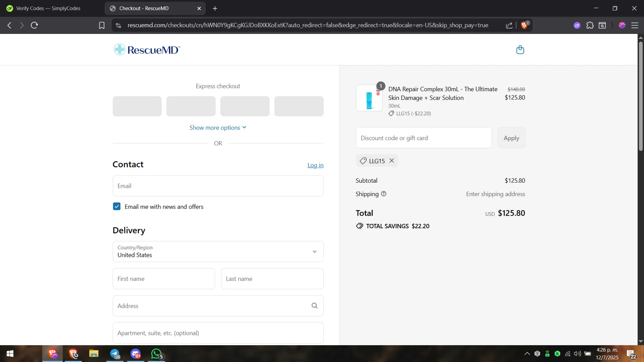Open the browser hamburger menu

635,25
